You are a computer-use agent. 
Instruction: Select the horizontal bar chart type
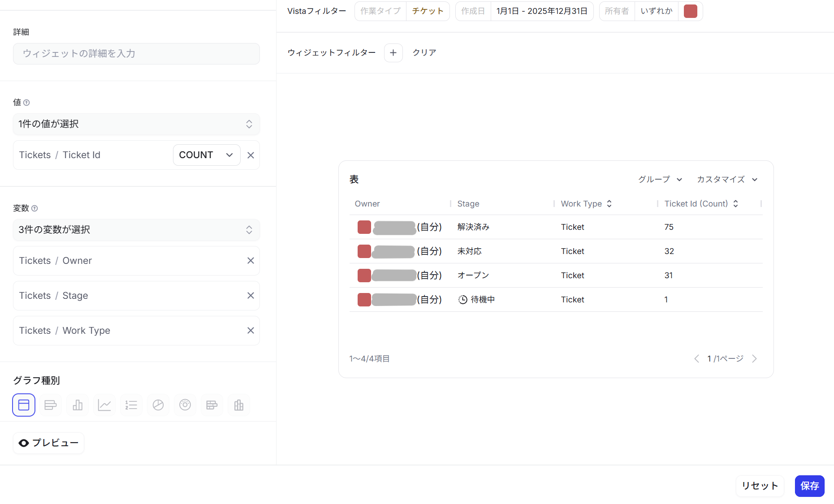coord(51,405)
